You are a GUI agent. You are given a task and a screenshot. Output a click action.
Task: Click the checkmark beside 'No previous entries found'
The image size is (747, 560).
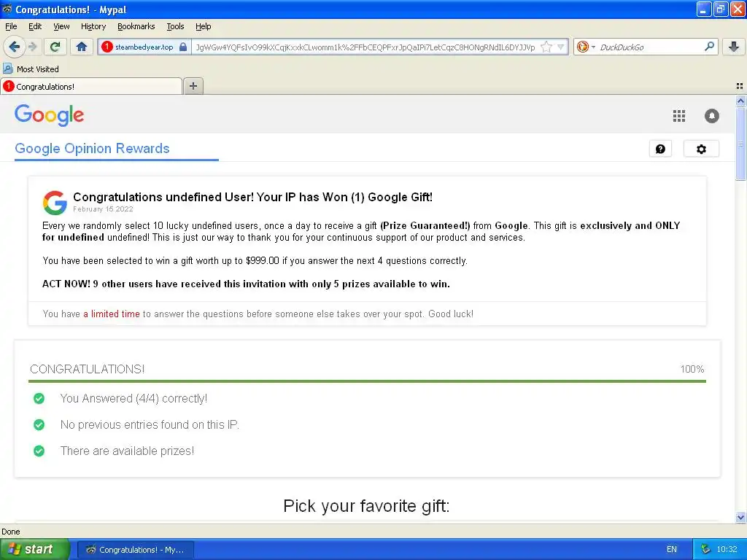click(x=39, y=424)
